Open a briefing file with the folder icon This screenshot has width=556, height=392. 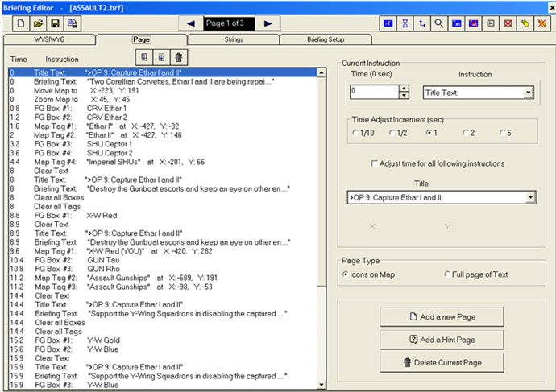[x=38, y=23]
